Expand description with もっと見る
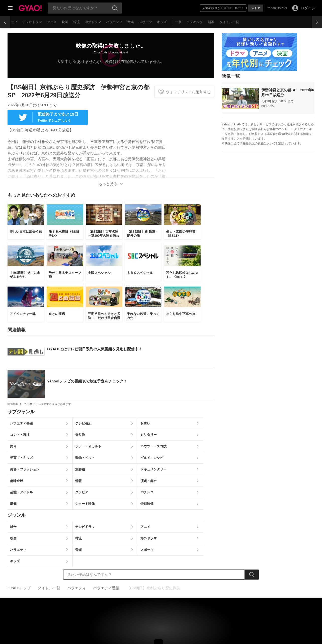This screenshot has width=322, height=644. click(111, 184)
